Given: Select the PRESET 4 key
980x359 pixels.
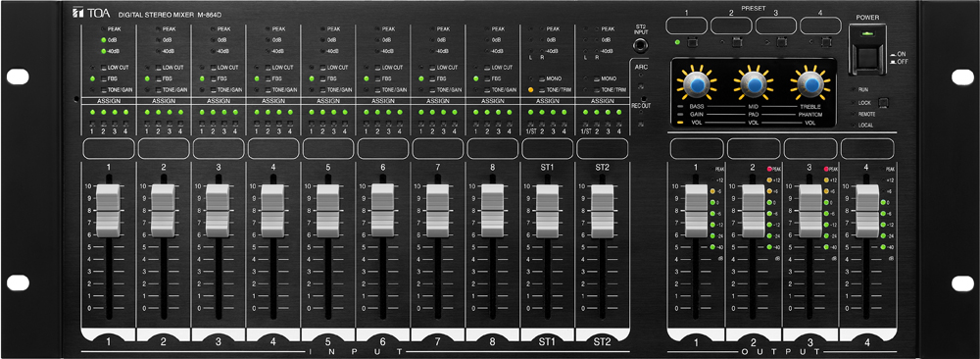Looking at the screenshot, I should pos(827,42).
